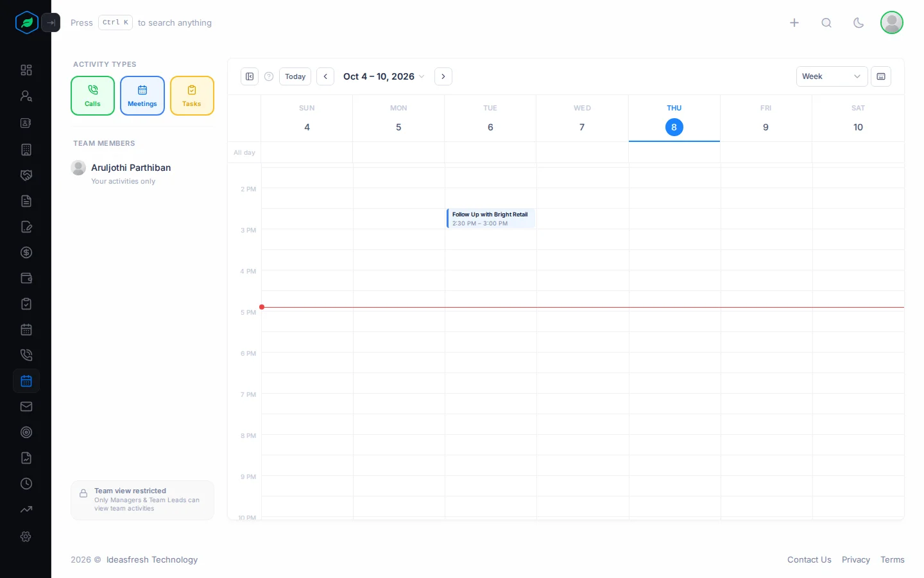The height and width of the screenshot is (578, 924).
Task: Open the Week view dropdown
Action: (832, 76)
